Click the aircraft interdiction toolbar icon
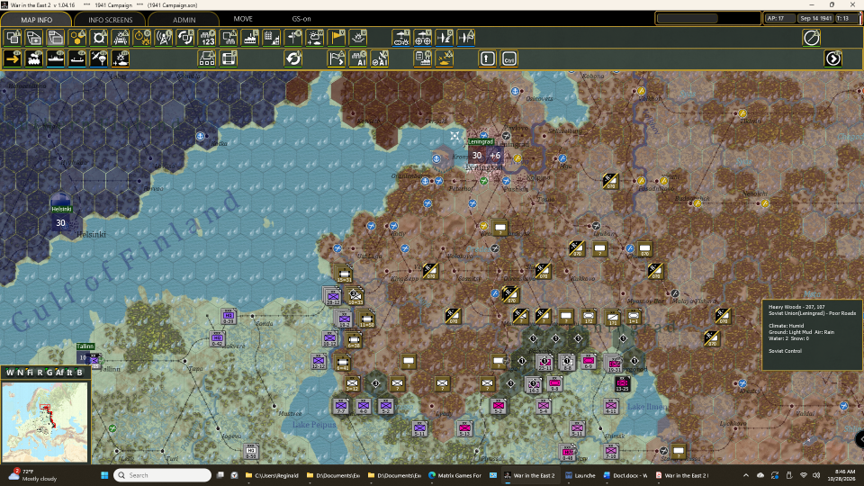Image resolution: width=864 pixels, height=486 pixels. tap(466, 37)
